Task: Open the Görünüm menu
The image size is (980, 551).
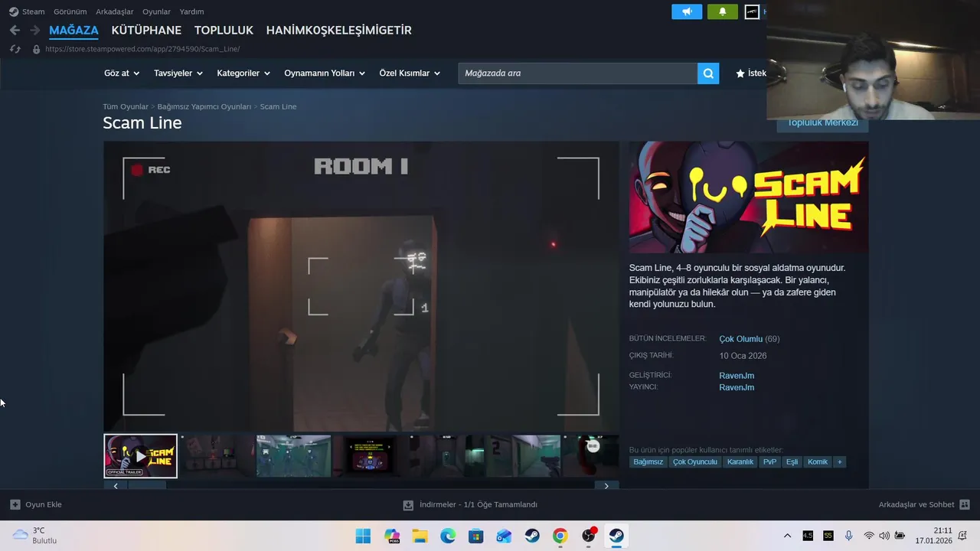Action: tap(70, 11)
